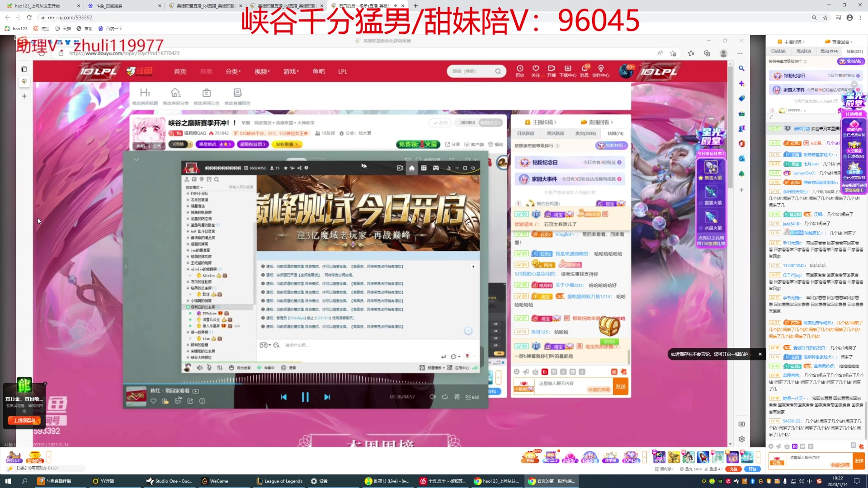
Task: Expand the 视频 dropdown in Douyu nav
Action: (262, 71)
